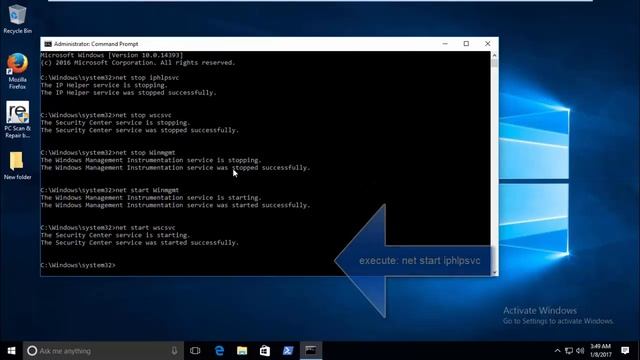
Task: Open the volume control tray icon
Action: (580, 351)
